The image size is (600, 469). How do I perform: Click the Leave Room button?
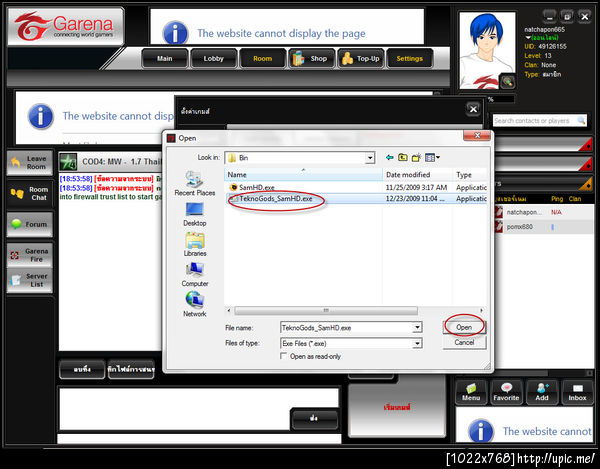click(30, 163)
